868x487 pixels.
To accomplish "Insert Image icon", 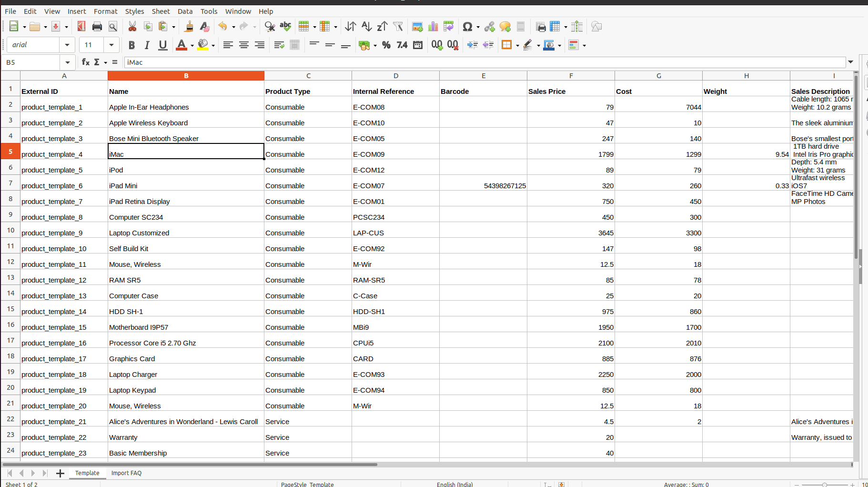I will [x=417, y=27].
